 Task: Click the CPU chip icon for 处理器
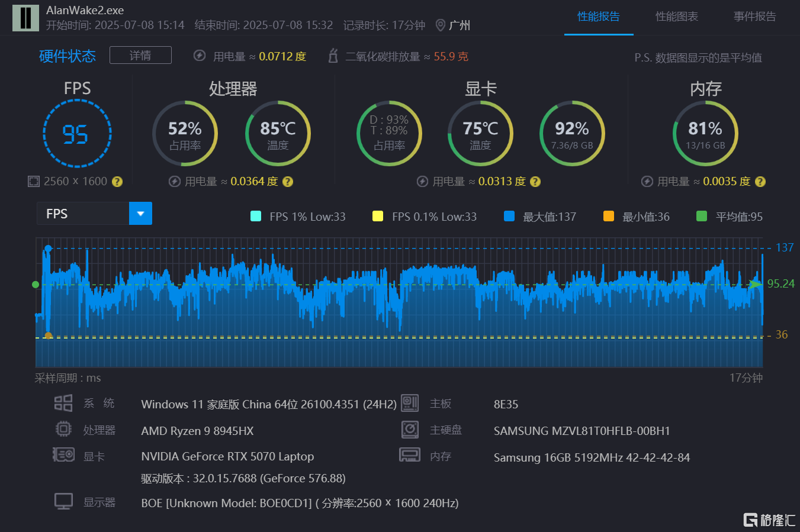tap(63, 429)
